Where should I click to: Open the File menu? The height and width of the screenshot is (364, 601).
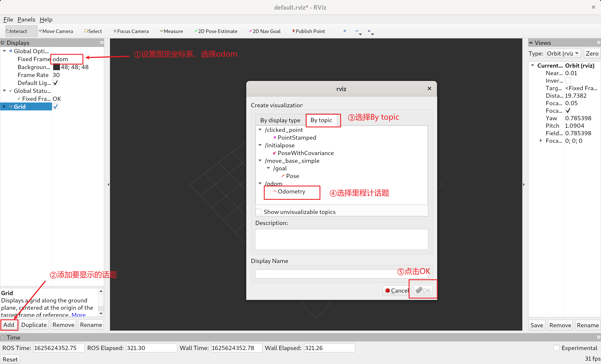8,19
